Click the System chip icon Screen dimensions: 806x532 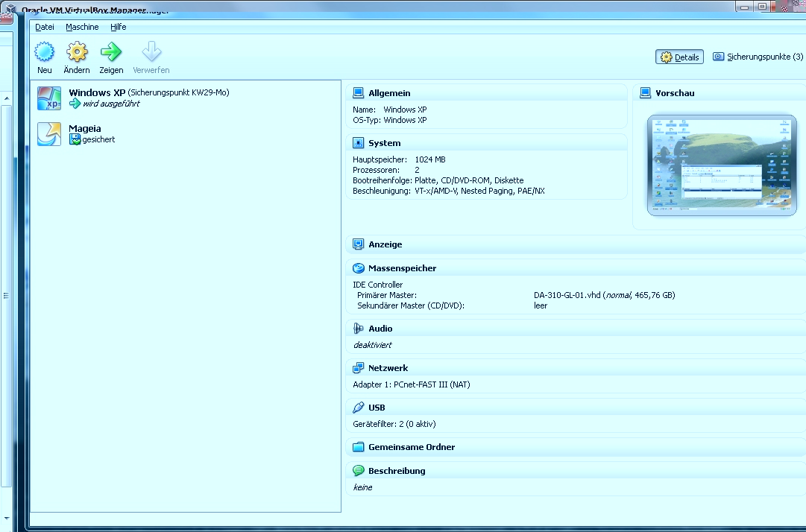click(x=359, y=143)
